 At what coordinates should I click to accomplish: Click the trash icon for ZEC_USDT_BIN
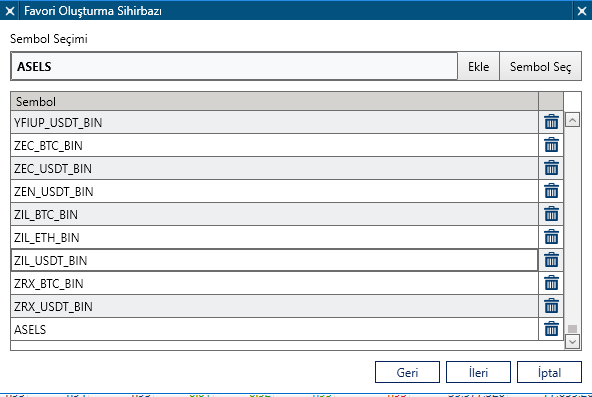[x=551, y=168]
